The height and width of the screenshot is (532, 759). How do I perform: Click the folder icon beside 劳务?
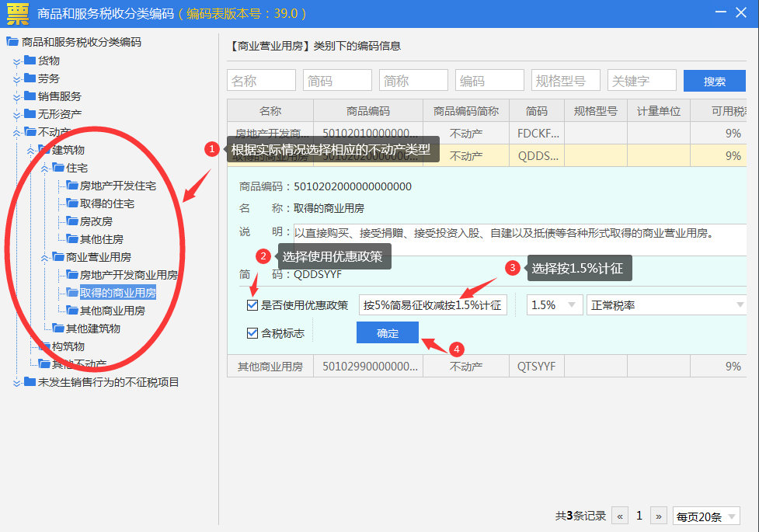pos(30,78)
